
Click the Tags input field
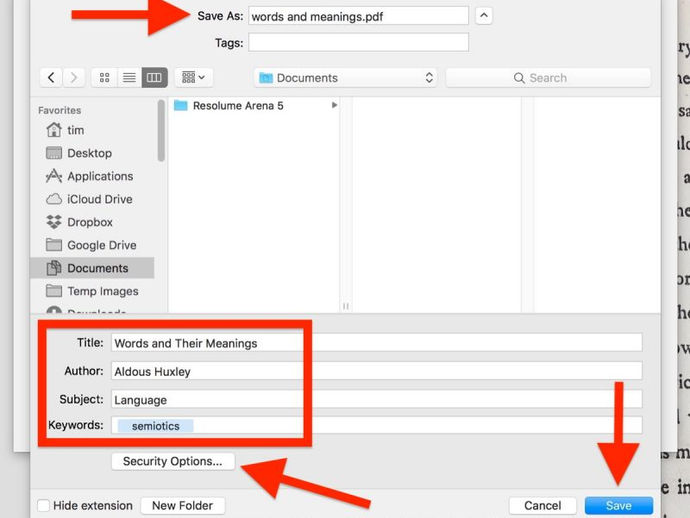(358, 43)
